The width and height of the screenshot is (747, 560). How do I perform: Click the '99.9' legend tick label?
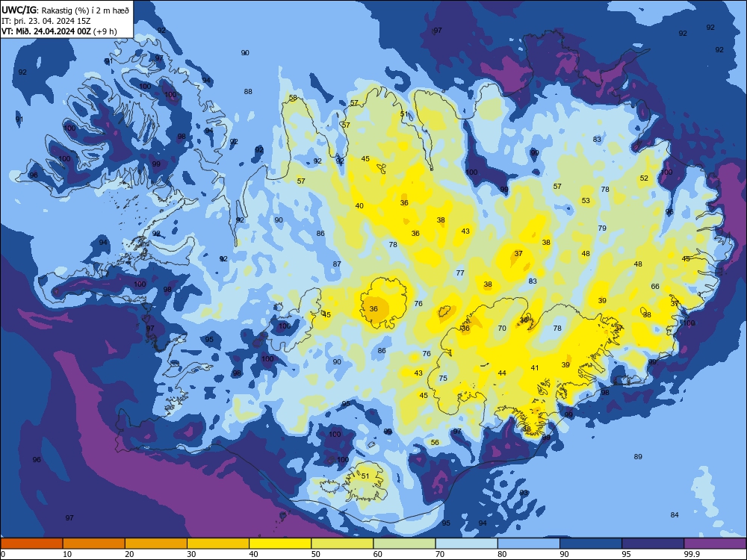[692, 554]
